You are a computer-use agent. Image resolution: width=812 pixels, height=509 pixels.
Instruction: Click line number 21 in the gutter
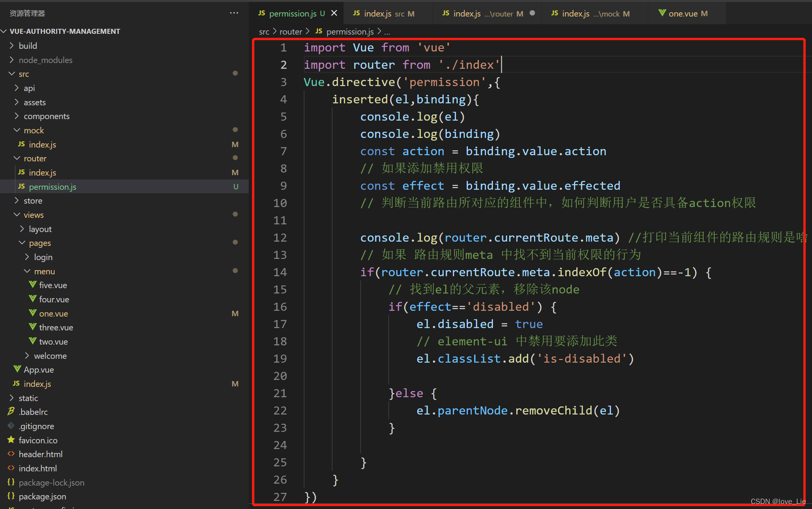click(x=280, y=393)
